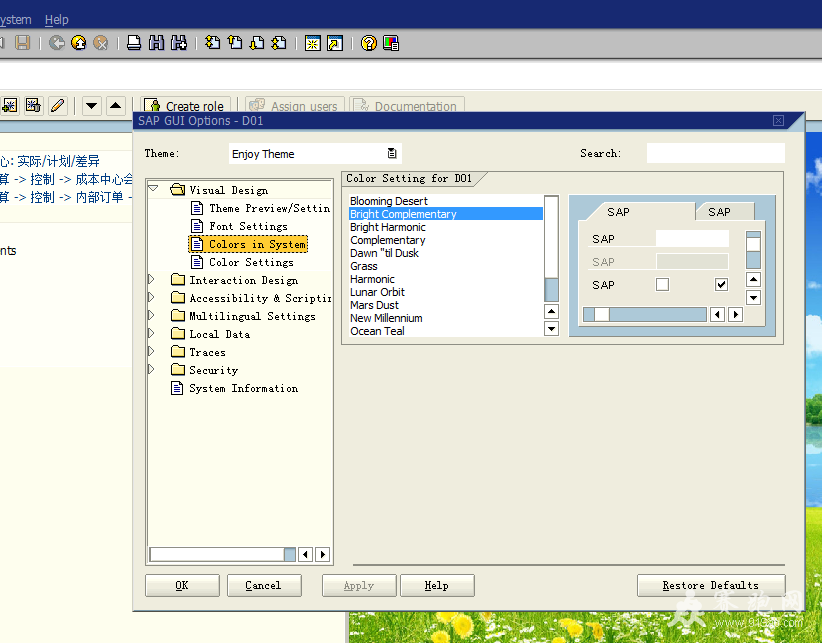Click the Cancel button in dialog
The width and height of the screenshot is (822, 643).
point(264,585)
